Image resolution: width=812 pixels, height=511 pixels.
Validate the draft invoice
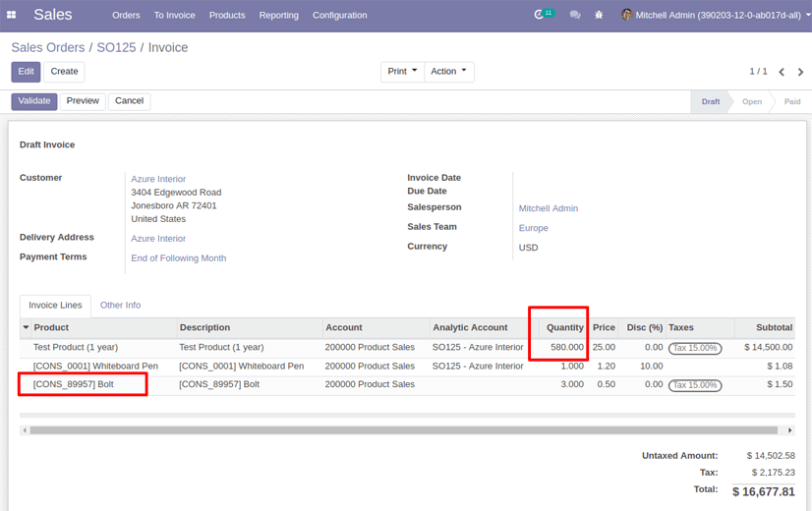coord(34,101)
